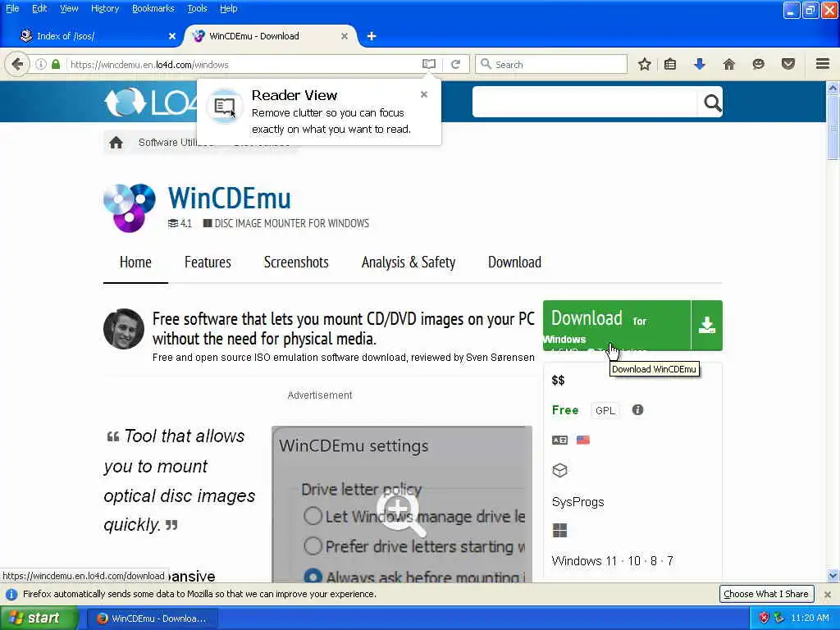Open the Screenshots page tab
The height and width of the screenshot is (630, 840).
[296, 262]
